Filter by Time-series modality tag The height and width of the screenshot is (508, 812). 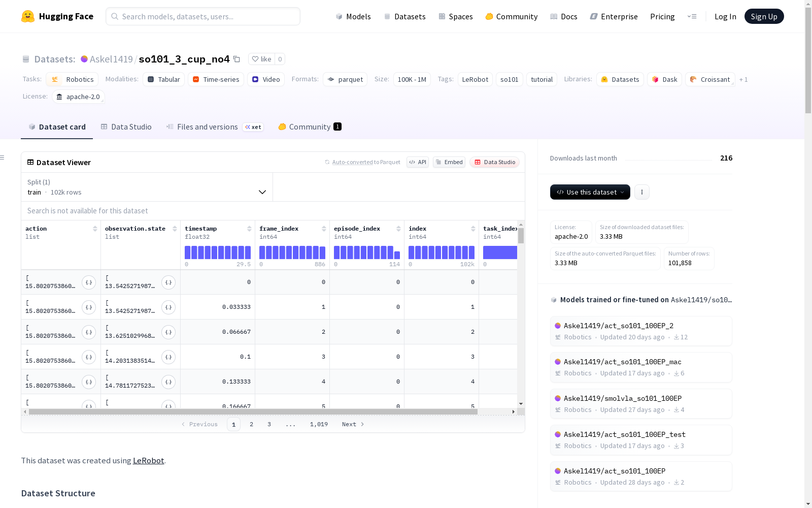[216, 79]
